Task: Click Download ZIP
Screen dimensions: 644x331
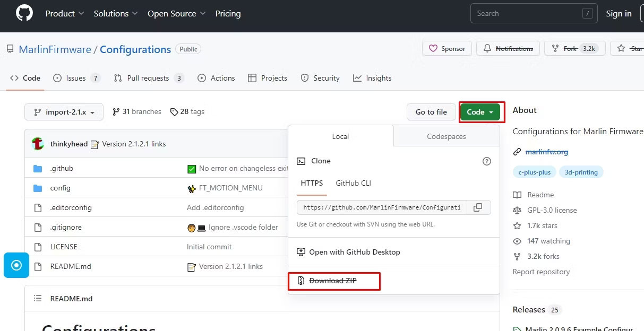Action: click(x=333, y=281)
